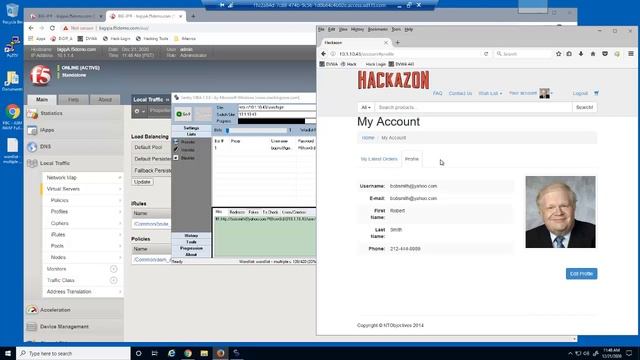Open Apps shortcut in Chrome bookmarks bar
This screenshot has height=360, width=640.
click(x=37, y=38)
